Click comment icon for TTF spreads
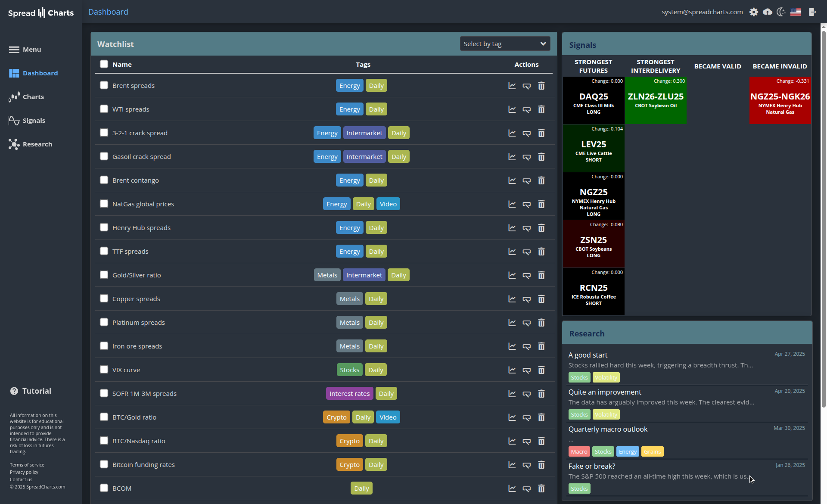The height and width of the screenshot is (504, 827). pos(527,252)
